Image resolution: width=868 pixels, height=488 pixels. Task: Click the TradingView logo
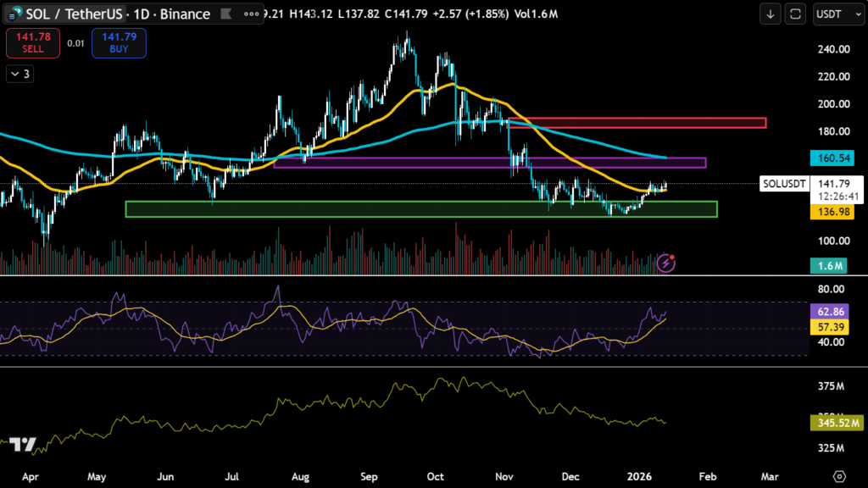(x=23, y=446)
